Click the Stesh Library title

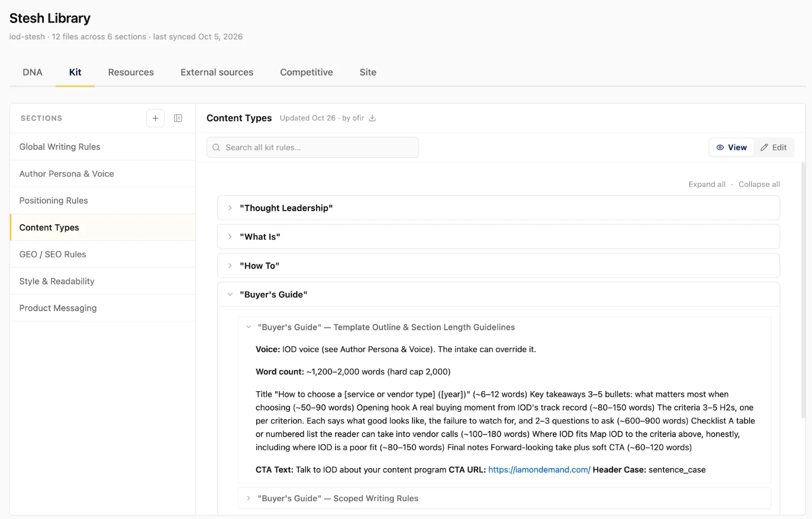[50, 18]
